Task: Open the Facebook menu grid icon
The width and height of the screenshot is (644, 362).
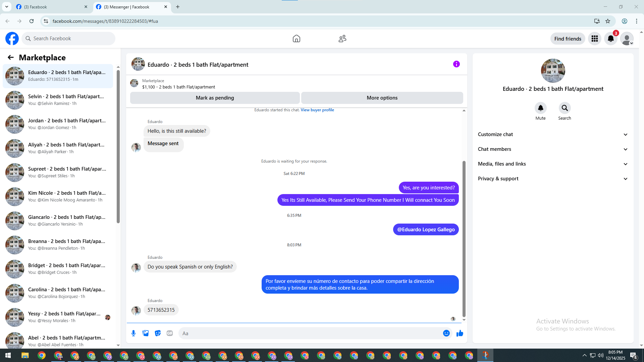Action: (594, 39)
